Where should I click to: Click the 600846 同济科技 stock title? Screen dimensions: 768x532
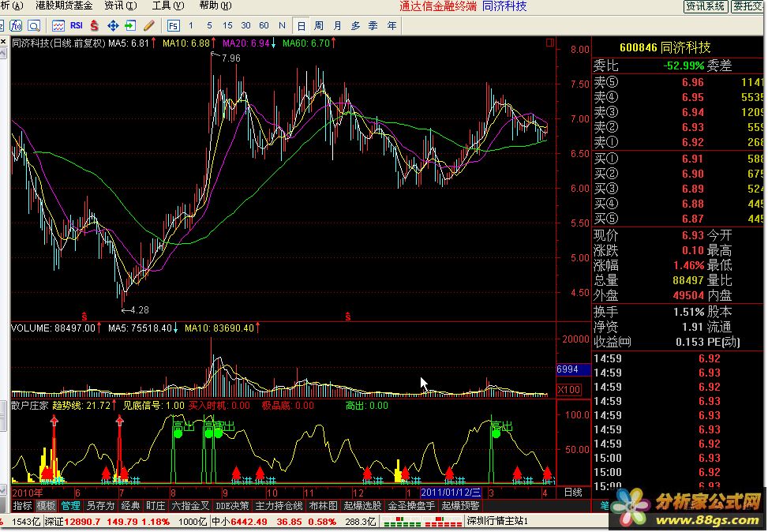(665, 47)
